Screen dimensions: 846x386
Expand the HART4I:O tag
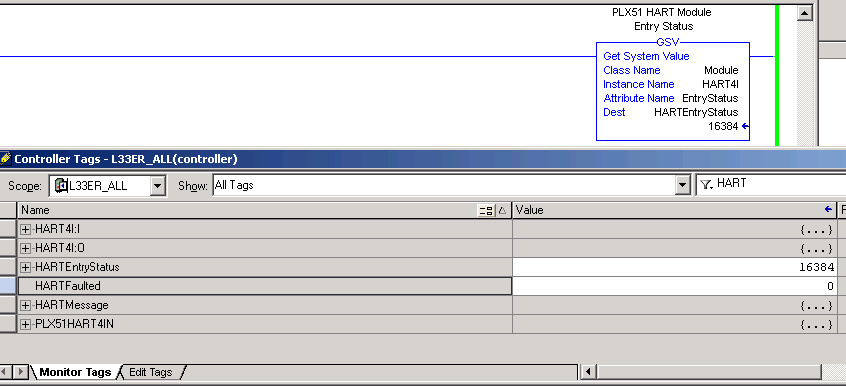tap(25, 248)
